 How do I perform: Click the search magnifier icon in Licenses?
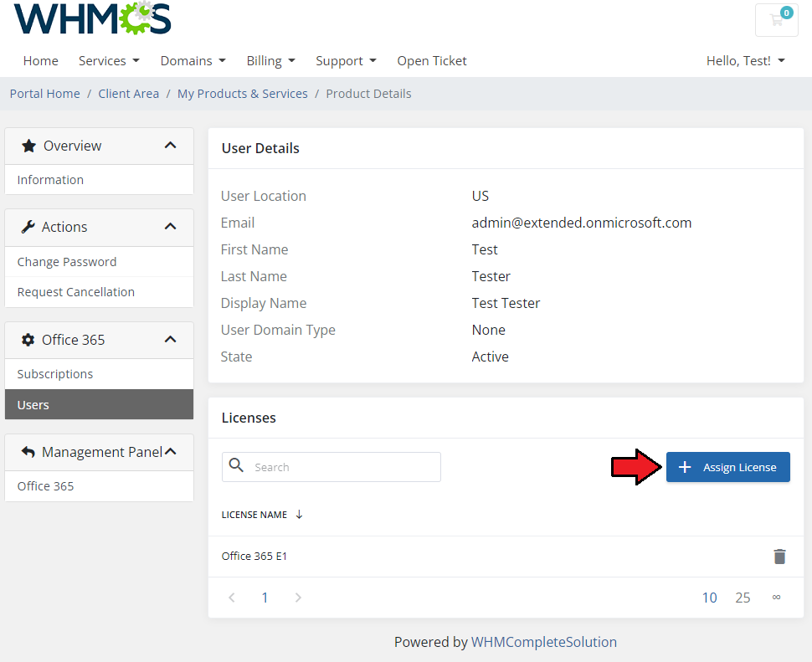pyautogui.click(x=236, y=465)
